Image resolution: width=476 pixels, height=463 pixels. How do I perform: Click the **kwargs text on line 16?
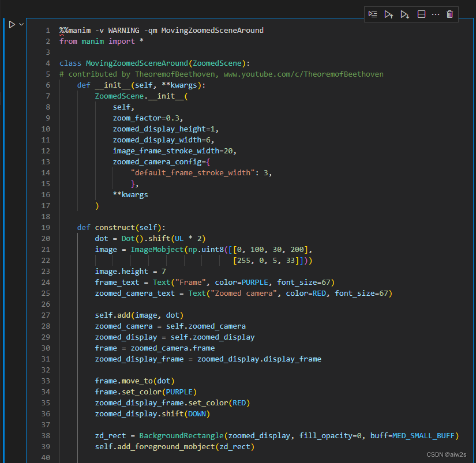point(130,194)
